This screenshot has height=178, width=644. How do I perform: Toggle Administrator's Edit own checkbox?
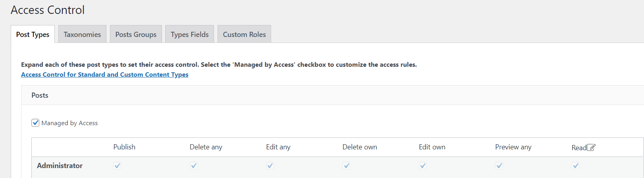point(423,166)
